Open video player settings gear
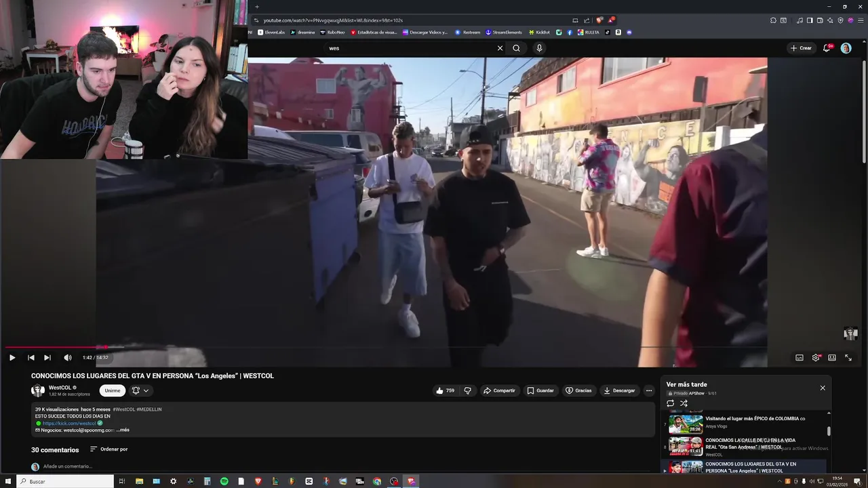Screen dimensions: 868x488 pyautogui.click(x=816, y=358)
